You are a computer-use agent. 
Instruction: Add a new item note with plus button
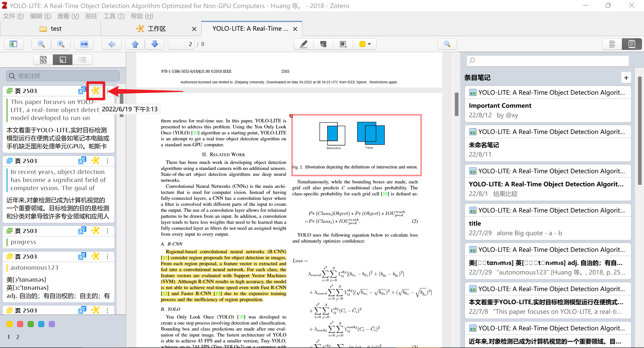[626, 78]
